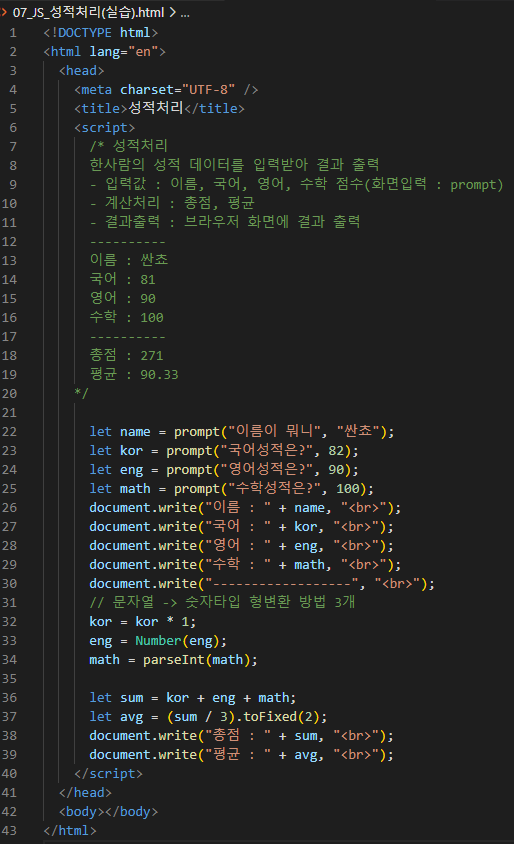Place cursor in document.write("이름 : " + name line
This screenshot has width=514, height=844.
[245, 507]
